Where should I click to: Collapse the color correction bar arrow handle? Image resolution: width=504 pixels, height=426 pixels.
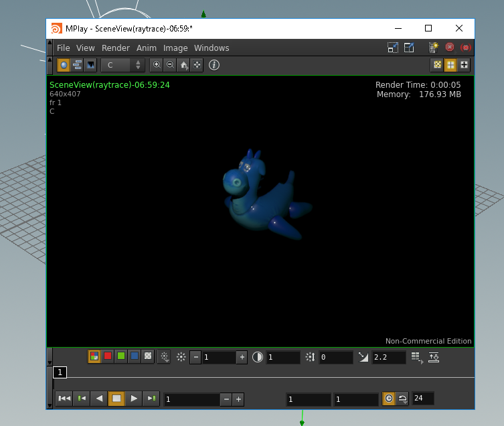(x=50, y=357)
